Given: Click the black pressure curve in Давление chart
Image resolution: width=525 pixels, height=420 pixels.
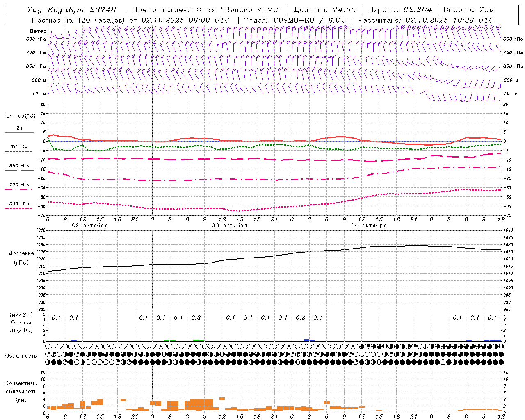Looking at the screenshot, I should (274, 256).
